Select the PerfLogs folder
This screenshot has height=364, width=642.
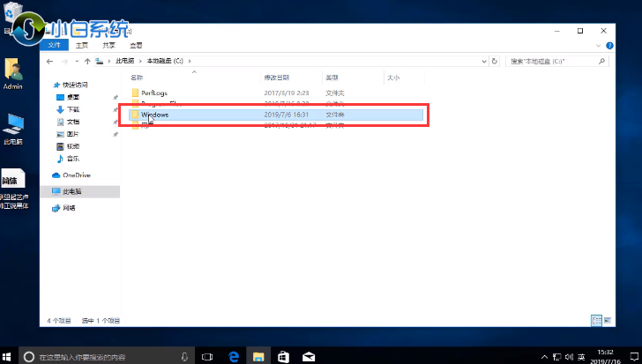click(x=154, y=93)
